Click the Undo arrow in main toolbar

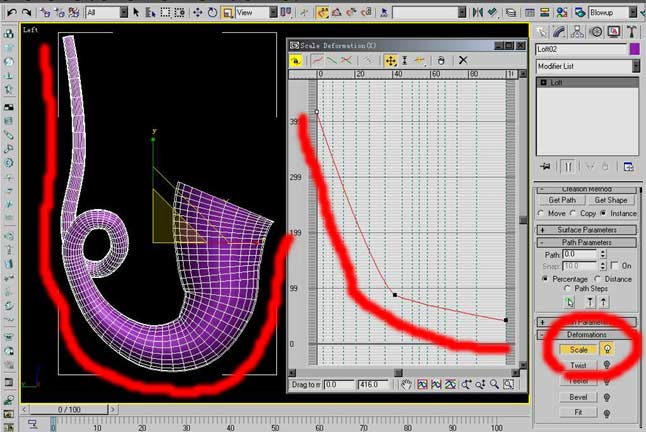pyautogui.click(x=12, y=13)
